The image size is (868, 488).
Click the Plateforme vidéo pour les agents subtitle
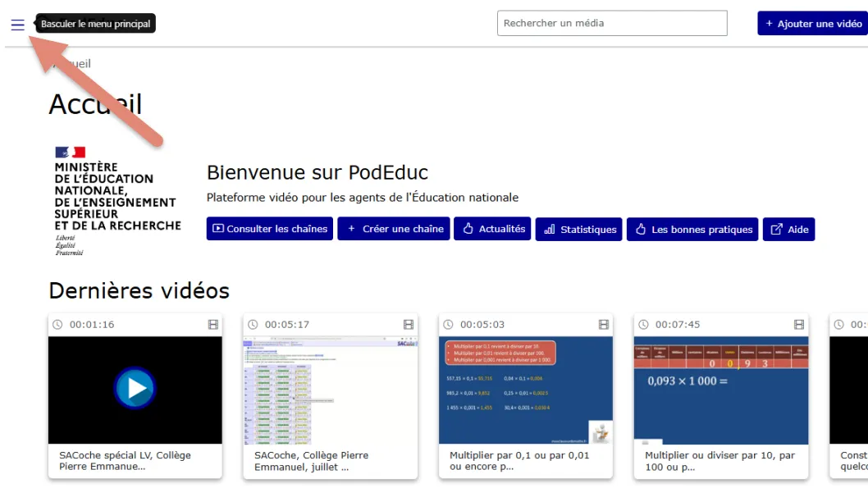pos(363,198)
